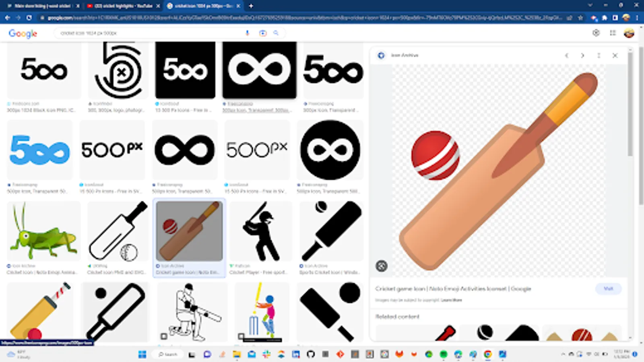The height and width of the screenshot is (362, 644).
Task: Open the white 500 on black square thumbnail
Action: click(x=185, y=70)
